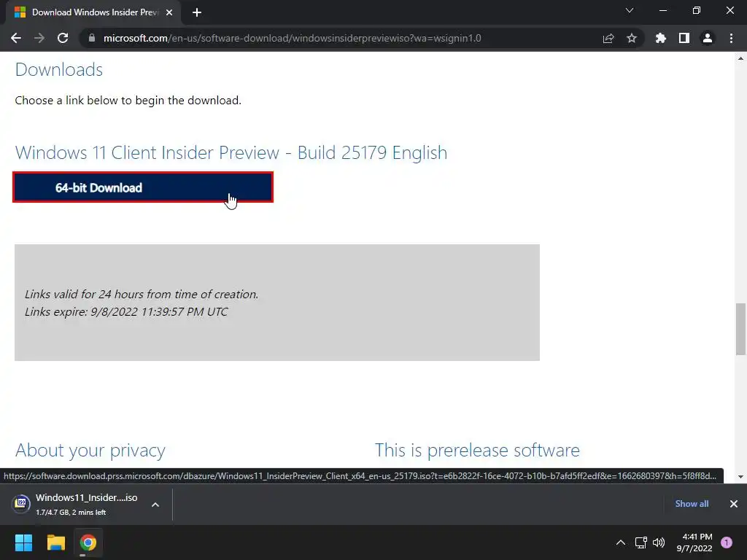Click the scrollbar up arrow

(x=740, y=58)
